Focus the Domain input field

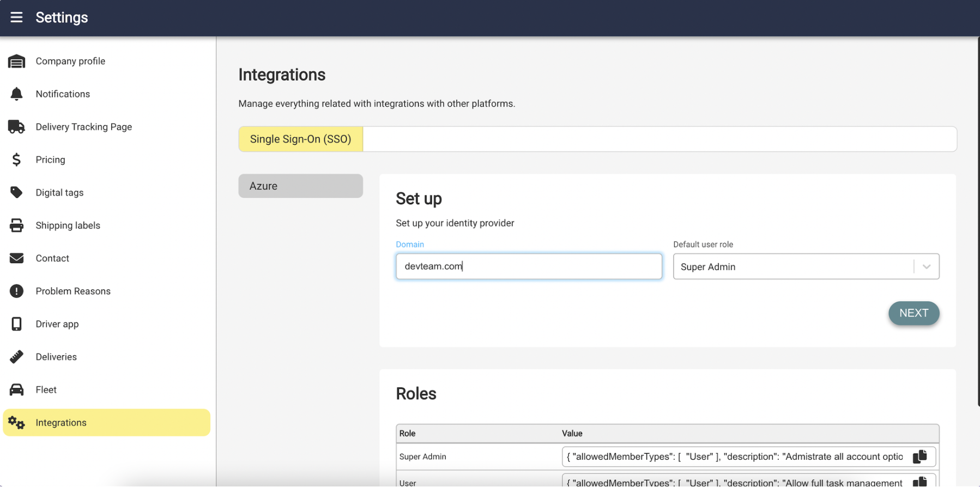pos(529,266)
